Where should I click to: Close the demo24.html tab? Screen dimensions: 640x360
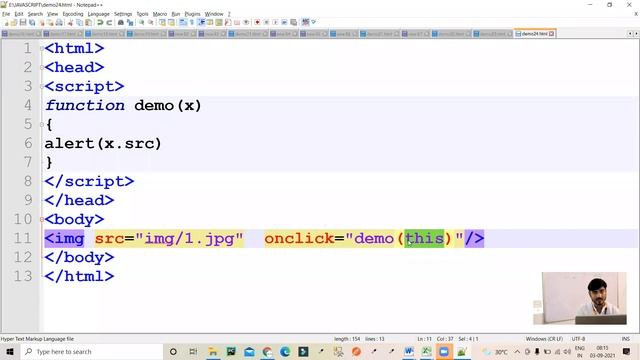[551, 34]
